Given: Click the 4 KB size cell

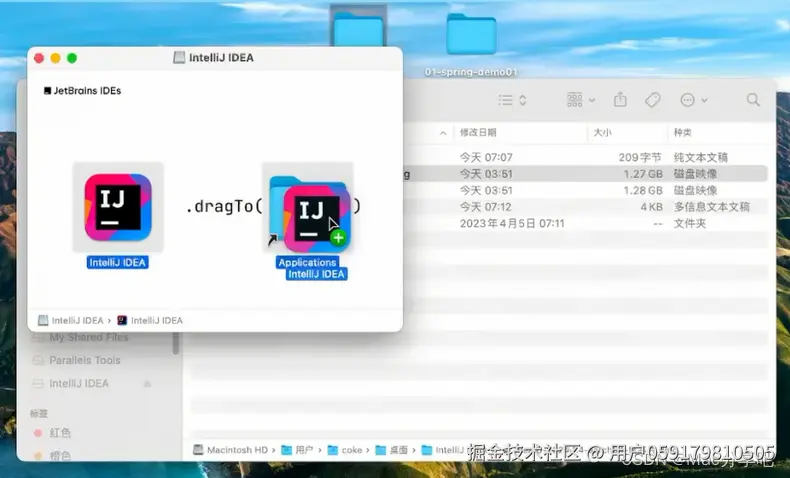Looking at the screenshot, I should pos(651,207).
